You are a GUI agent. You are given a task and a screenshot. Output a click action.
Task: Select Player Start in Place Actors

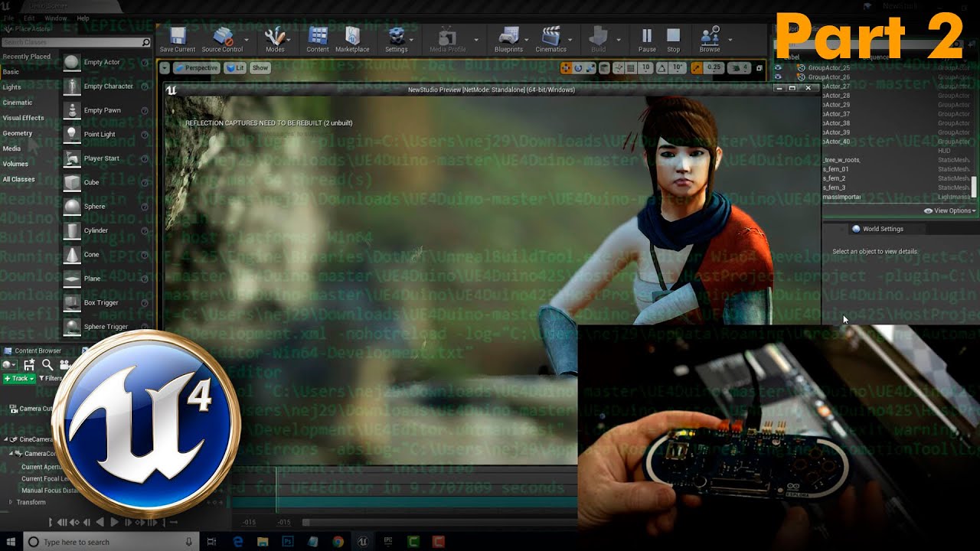click(106, 158)
